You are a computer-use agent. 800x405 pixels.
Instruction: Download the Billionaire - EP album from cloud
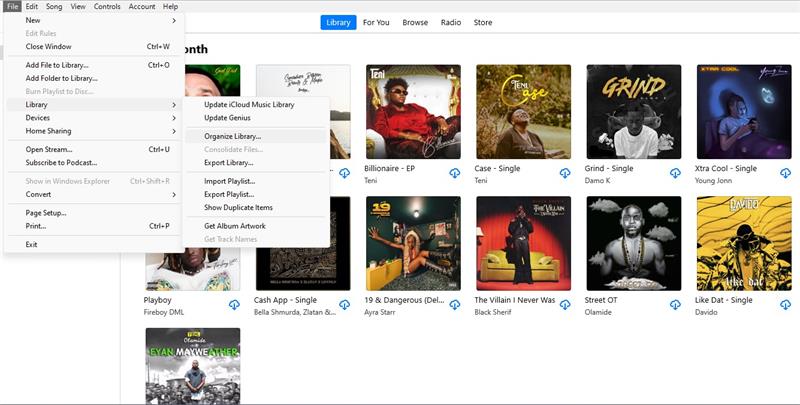pyautogui.click(x=455, y=173)
